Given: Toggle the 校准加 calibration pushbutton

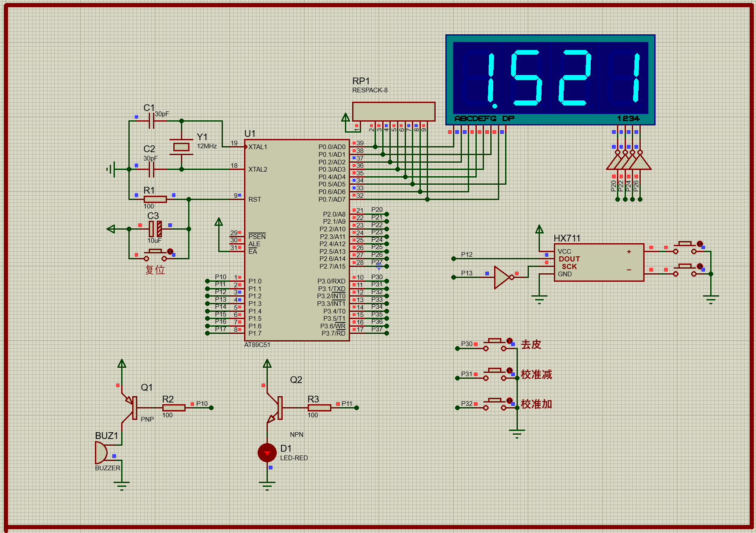Looking at the screenshot, I should (x=495, y=404).
